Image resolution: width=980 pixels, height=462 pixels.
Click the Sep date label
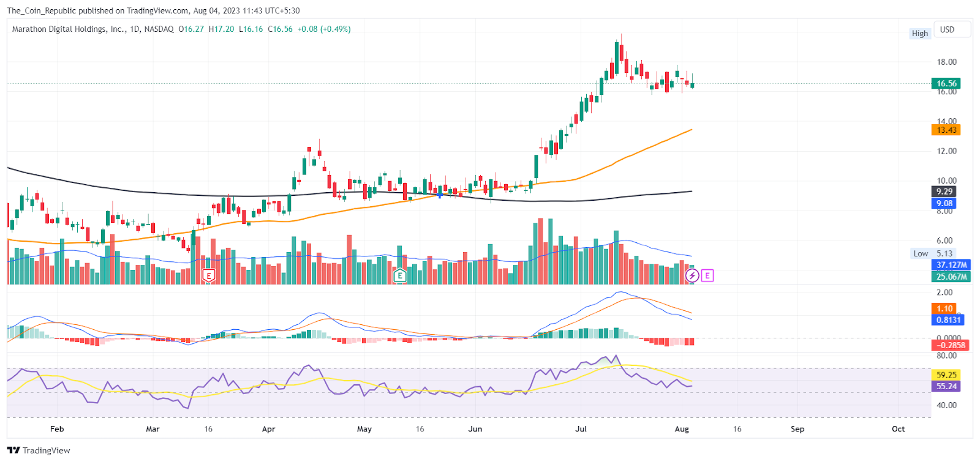pyautogui.click(x=797, y=429)
